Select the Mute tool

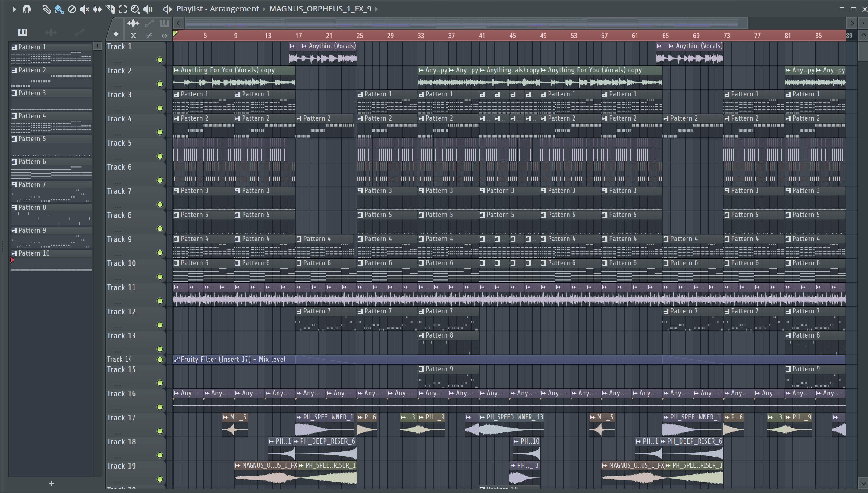click(x=84, y=9)
